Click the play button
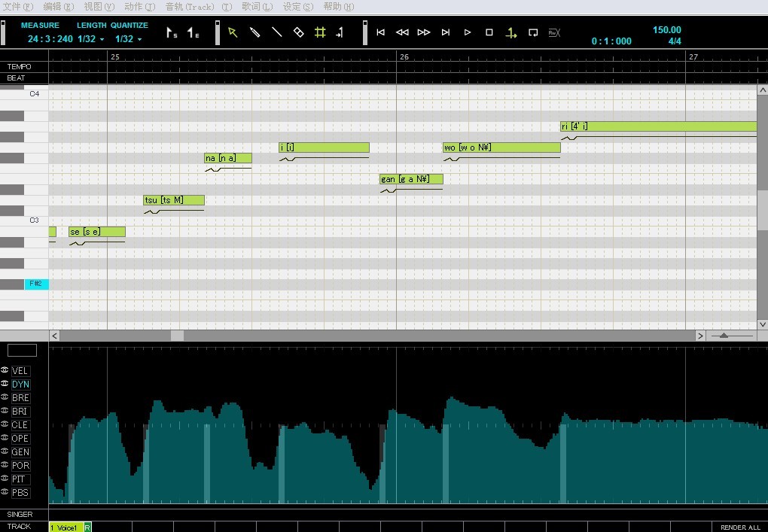This screenshot has height=532, width=768. pos(468,32)
